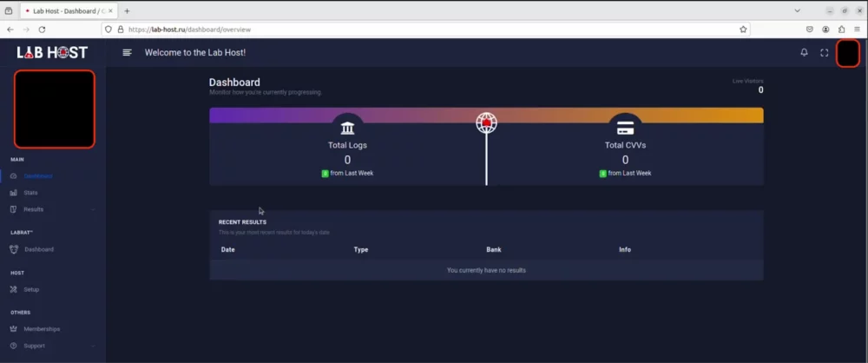The width and height of the screenshot is (868, 363).
Task: Toggle the sidebar with the hamburger icon
Action: [x=128, y=53]
